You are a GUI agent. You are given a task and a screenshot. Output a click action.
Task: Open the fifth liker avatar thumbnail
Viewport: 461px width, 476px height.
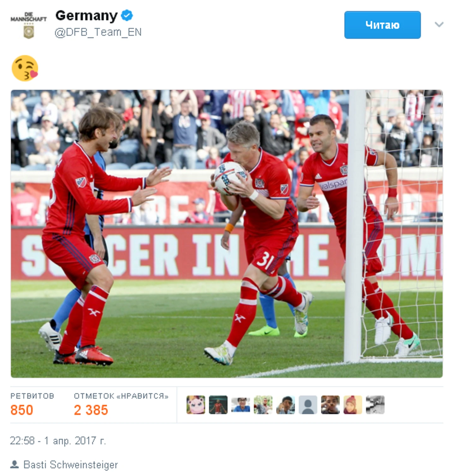coord(285,405)
